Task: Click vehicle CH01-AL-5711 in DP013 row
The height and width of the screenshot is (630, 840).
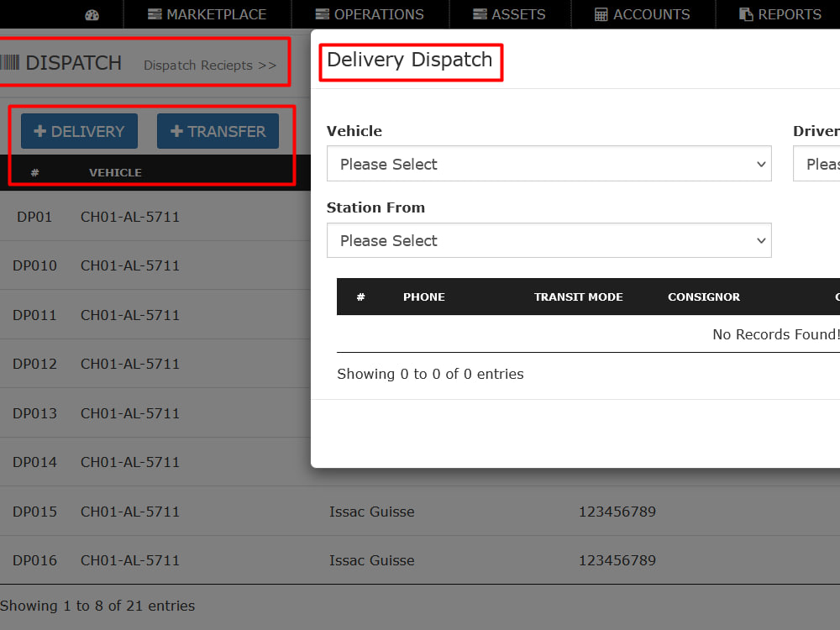Action: point(129,413)
